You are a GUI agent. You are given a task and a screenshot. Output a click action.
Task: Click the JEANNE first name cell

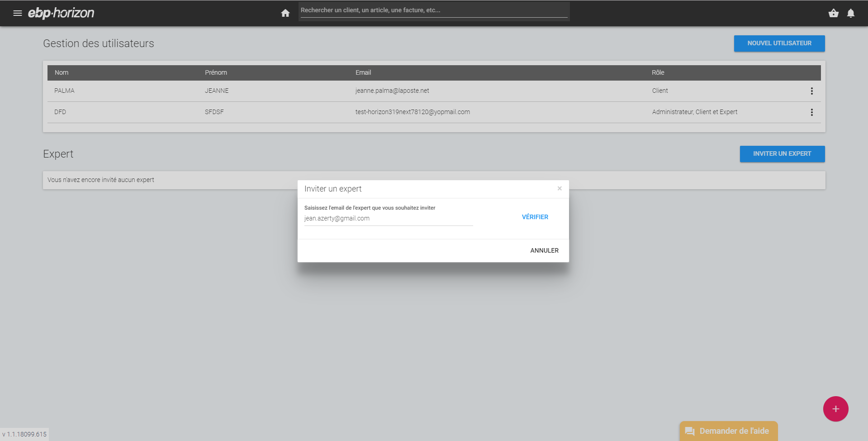[217, 91]
